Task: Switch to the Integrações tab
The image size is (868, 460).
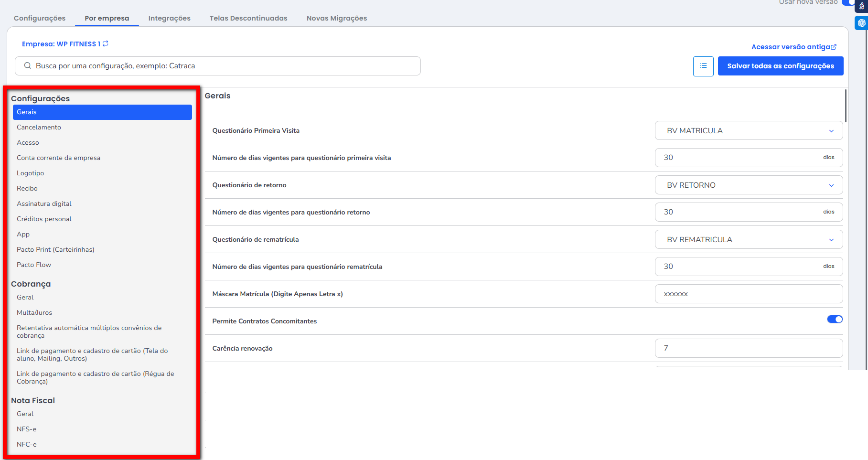Action: tap(169, 18)
